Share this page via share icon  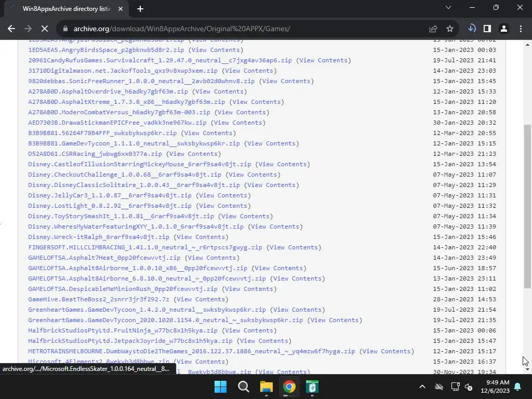pyautogui.click(x=433, y=29)
